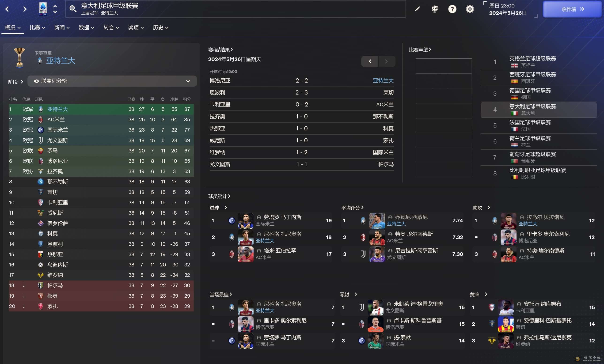The height and width of the screenshot is (364, 604).
Task: Sort table by 净胜 column header
Action: (x=174, y=99)
